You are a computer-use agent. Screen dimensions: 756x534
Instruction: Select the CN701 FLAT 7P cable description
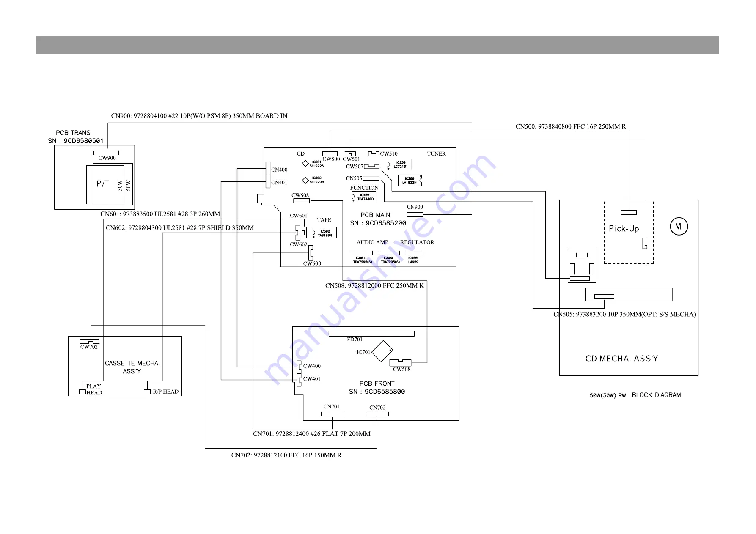tap(312, 434)
